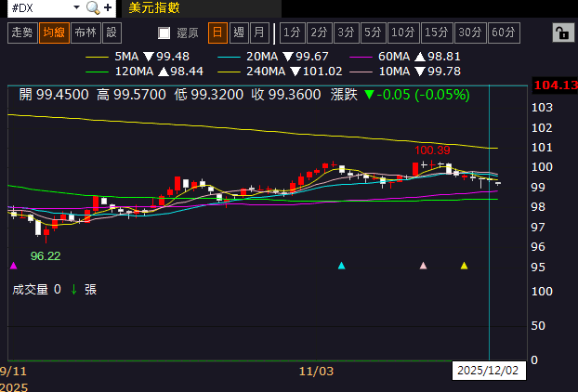Click the 5MA value 99.48
The image size is (578, 392).
pyautogui.click(x=173, y=57)
